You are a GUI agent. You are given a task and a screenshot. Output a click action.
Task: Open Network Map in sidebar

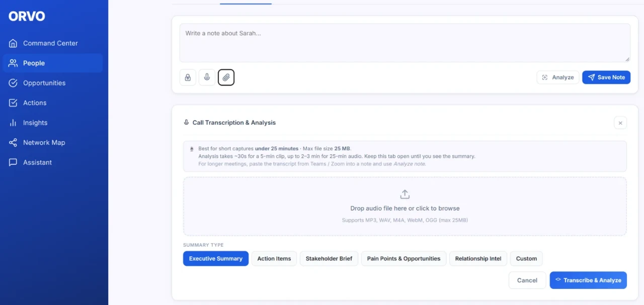click(52, 142)
